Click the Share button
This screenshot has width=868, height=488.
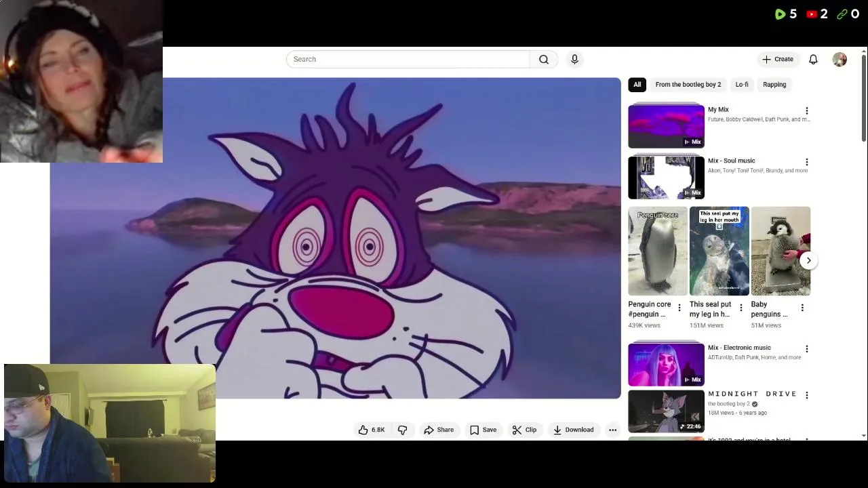439,430
